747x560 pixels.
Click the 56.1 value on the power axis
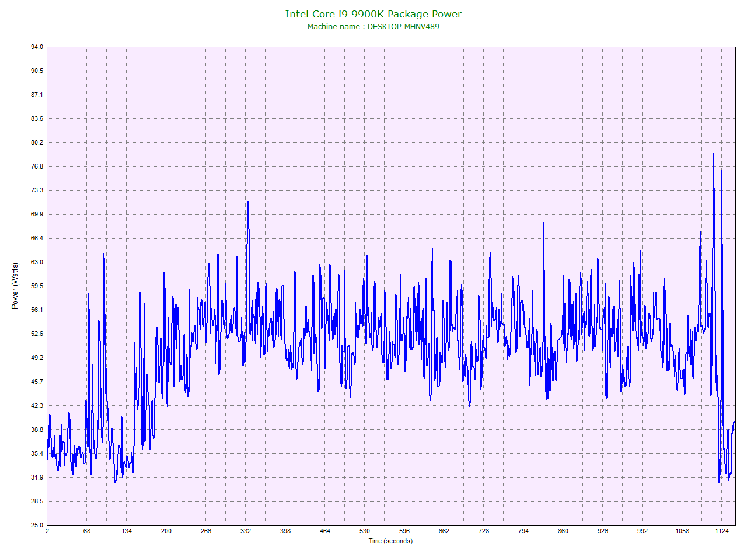pyautogui.click(x=37, y=310)
